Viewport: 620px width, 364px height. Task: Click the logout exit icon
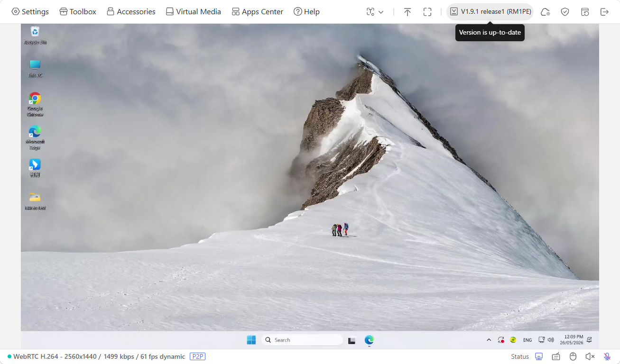coord(604,12)
